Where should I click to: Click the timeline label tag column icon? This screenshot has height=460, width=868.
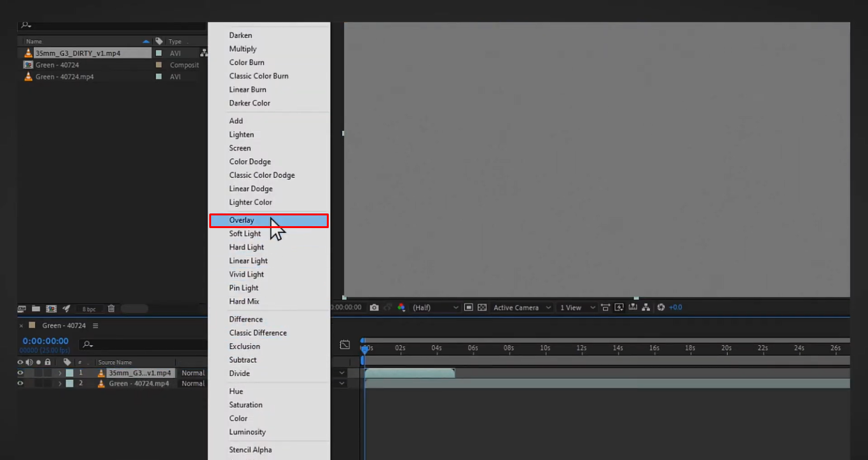coord(67,362)
